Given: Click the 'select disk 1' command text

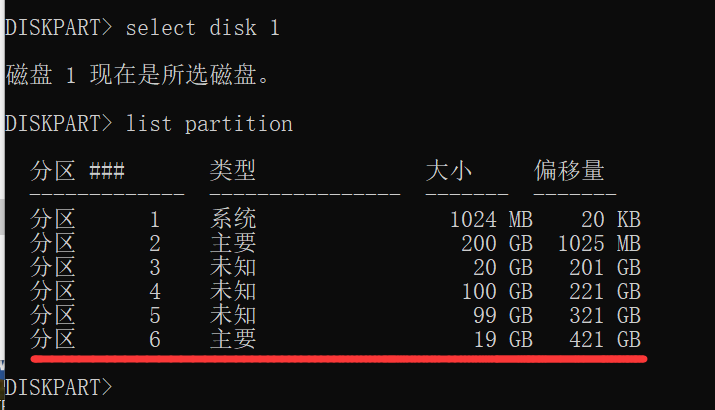Looking at the screenshot, I should pos(202,28).
